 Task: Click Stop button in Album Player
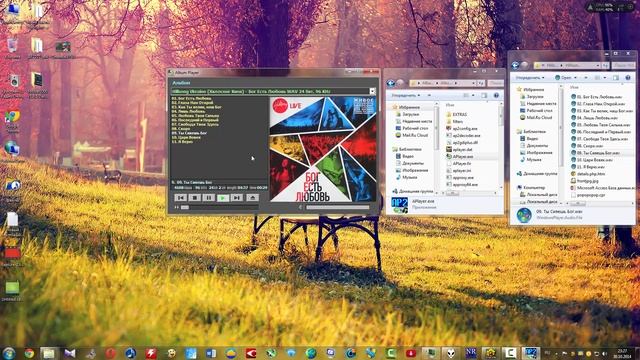click(195, 198)
